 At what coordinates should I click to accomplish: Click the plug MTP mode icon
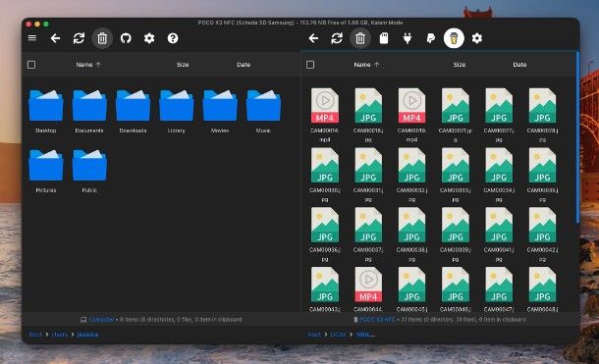[408, 38]
